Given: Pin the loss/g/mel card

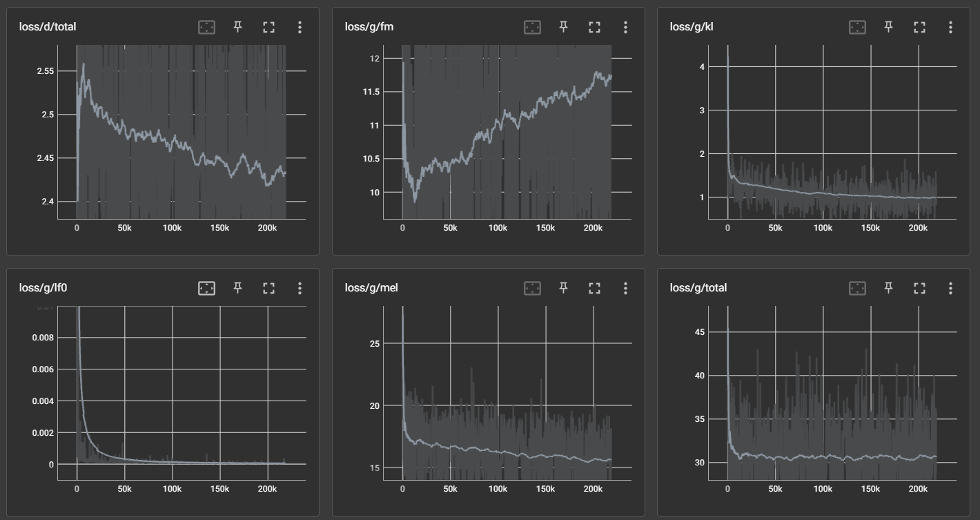Looking at the screenshot, I should [x=563, y=288].
